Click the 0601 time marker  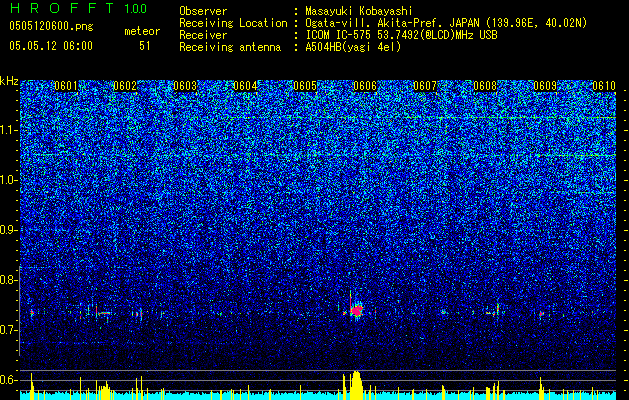click(66, 86)
